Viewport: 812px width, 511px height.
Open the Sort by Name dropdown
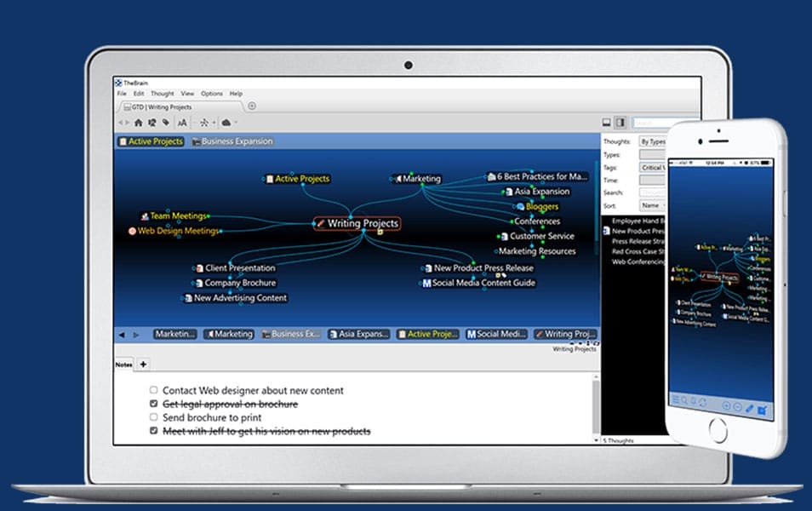tap(653, 204)
